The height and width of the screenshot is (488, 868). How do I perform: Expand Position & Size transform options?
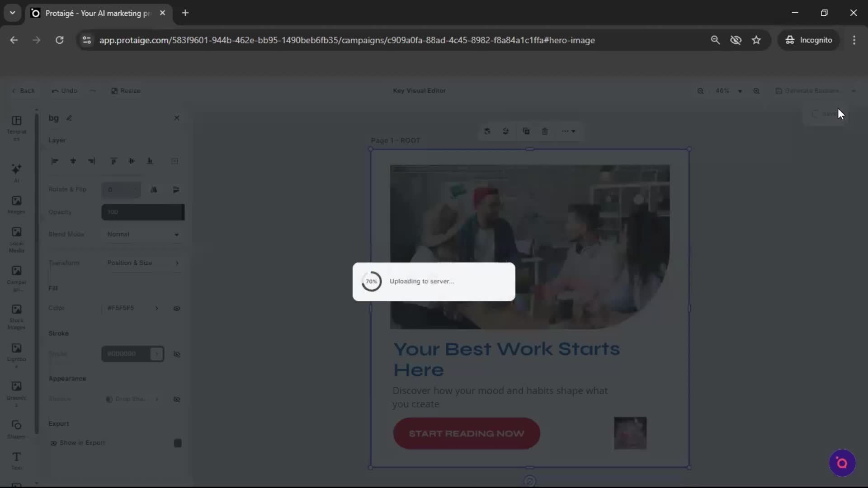(x=143, y=263)
